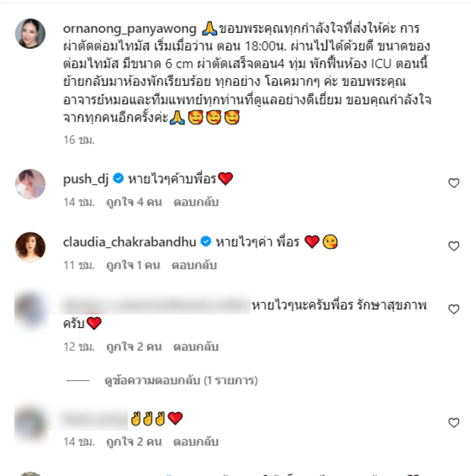View 'ถูกใจ 2 คน' likes on 12 ชม. comment

134,347
